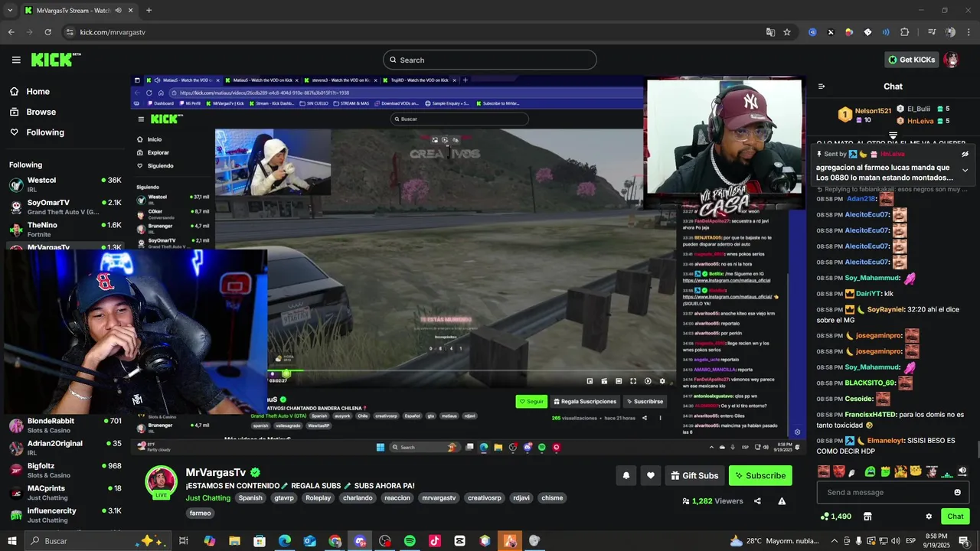Click the green KICK logo
The height and width of the screenshot is (551, 980).
[55, 60]
